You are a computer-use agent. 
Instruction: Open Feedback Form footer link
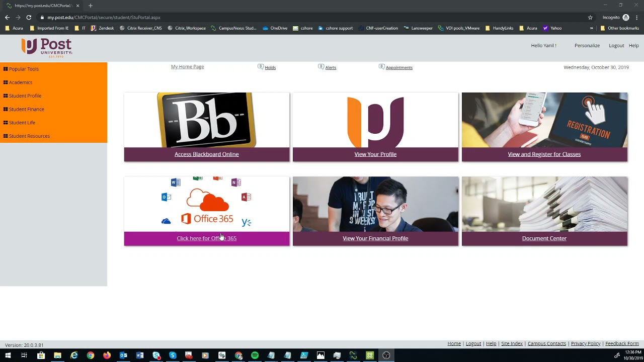622,343
